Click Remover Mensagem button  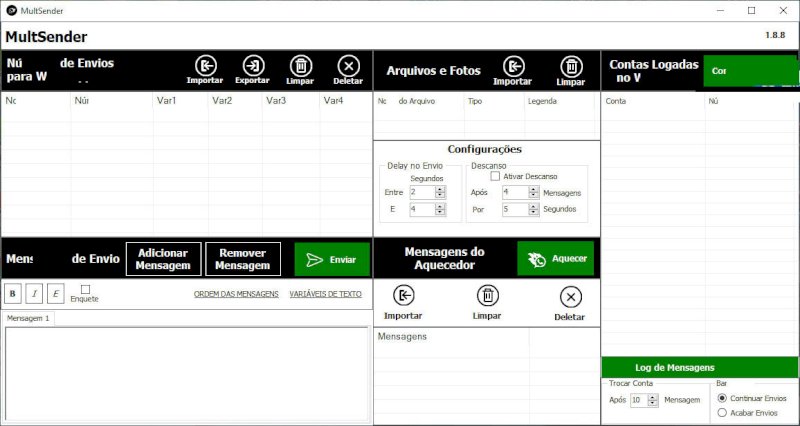(x=243, y=259)
